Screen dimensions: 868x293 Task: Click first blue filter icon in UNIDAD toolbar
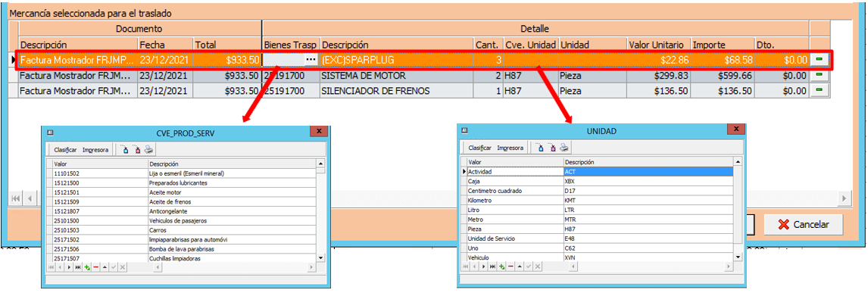[x=540, y=148]
